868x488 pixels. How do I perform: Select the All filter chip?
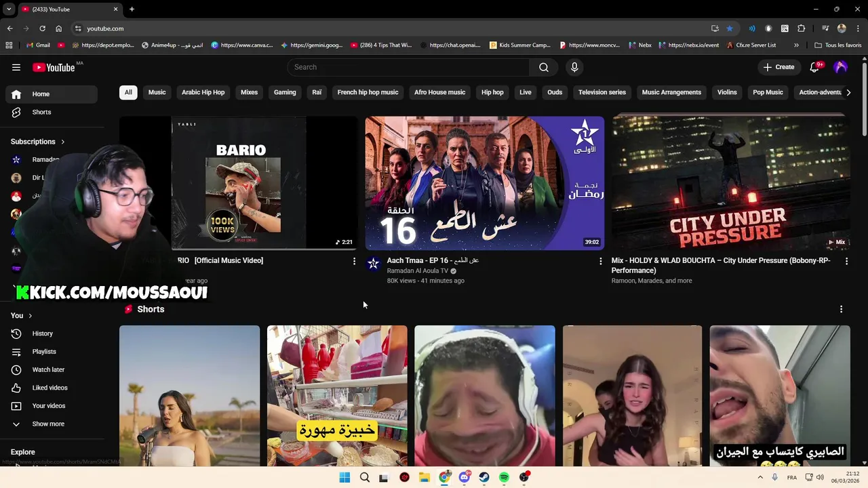coord(128,92)
